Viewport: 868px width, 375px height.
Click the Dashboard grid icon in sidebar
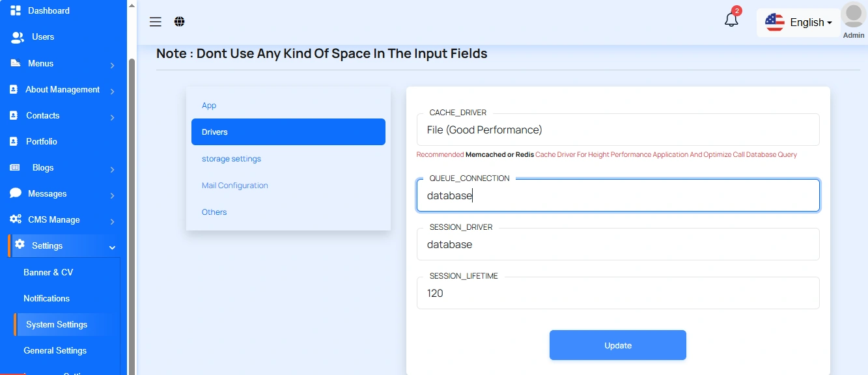[16, 10]
